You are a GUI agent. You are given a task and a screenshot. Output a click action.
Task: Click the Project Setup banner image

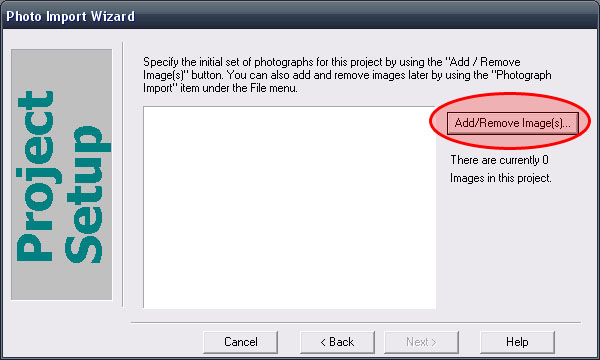point(62,174)
